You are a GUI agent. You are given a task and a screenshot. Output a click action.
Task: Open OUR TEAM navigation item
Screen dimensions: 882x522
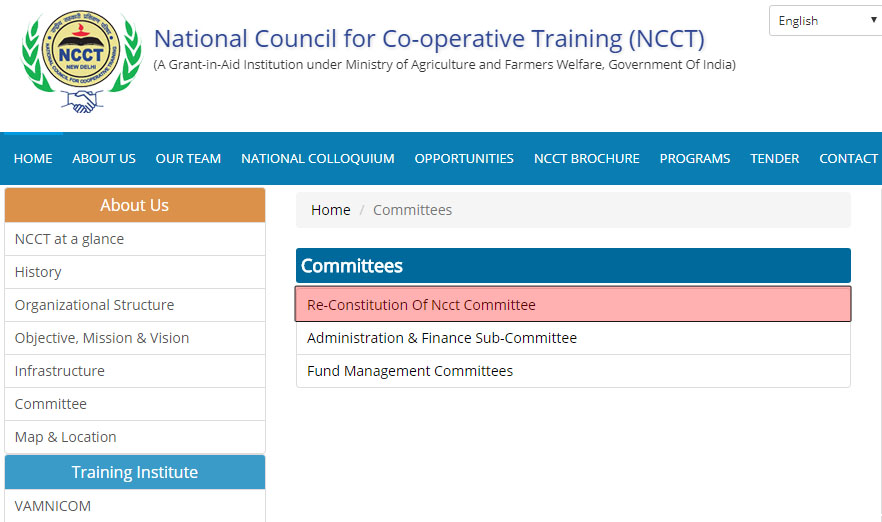click(188, 159)
